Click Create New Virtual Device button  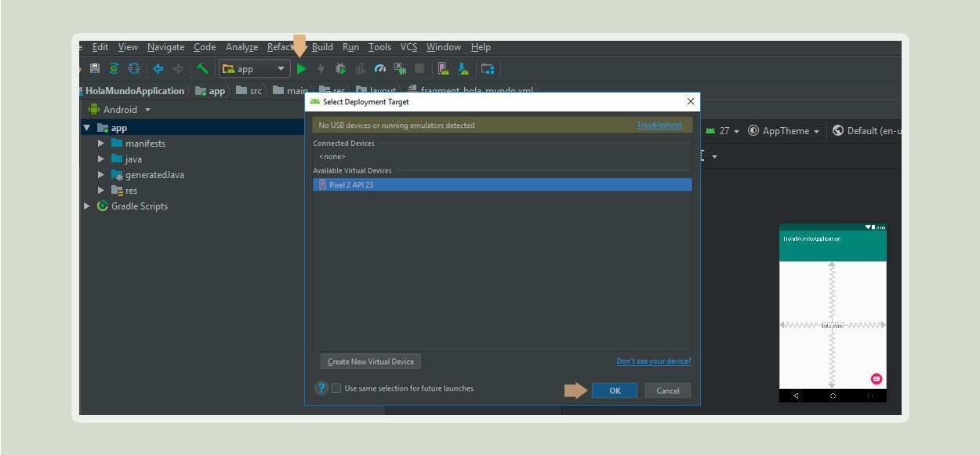(371, 362)
